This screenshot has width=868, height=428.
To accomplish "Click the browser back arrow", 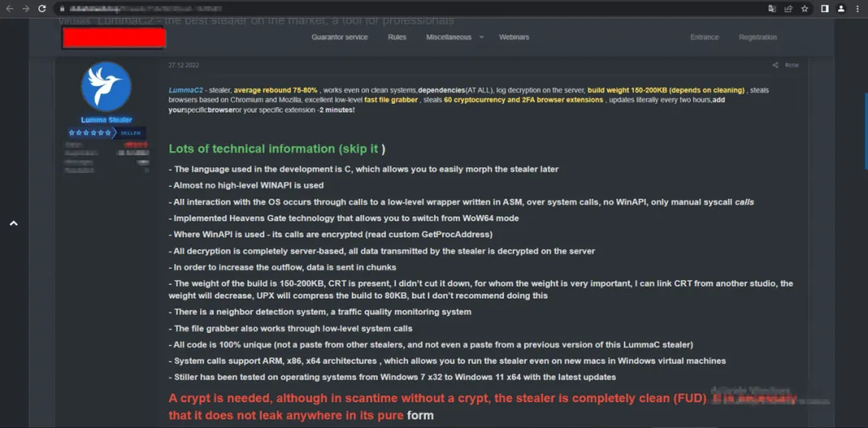I will 9,8.
